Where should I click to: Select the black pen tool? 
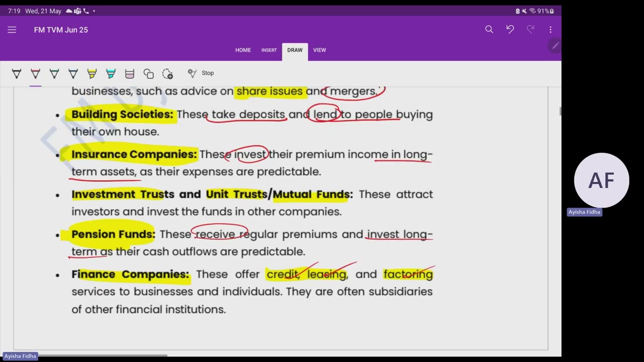pyautogui.click(x=17, y=74)
